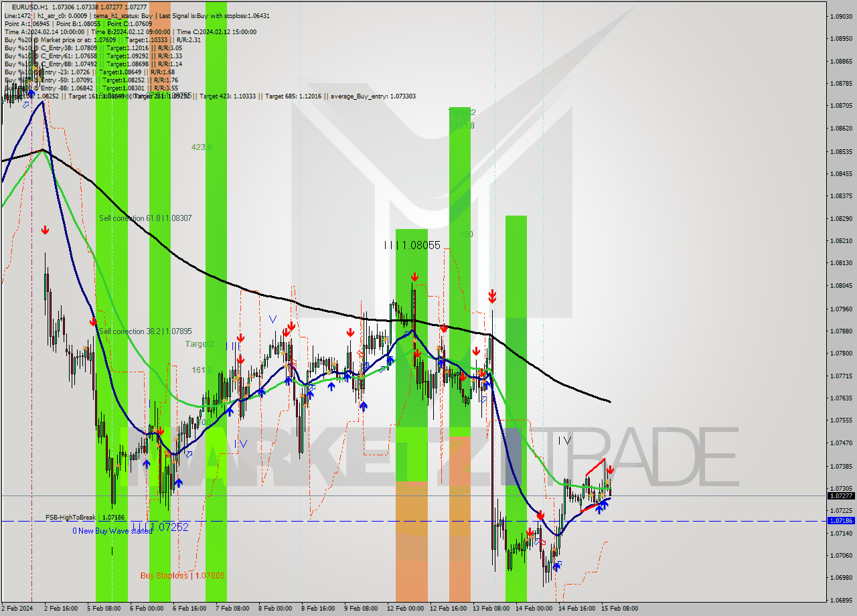
Task: Click the 1.07800 price axis label
Action: pyautogui.click(x=840, y=353)
